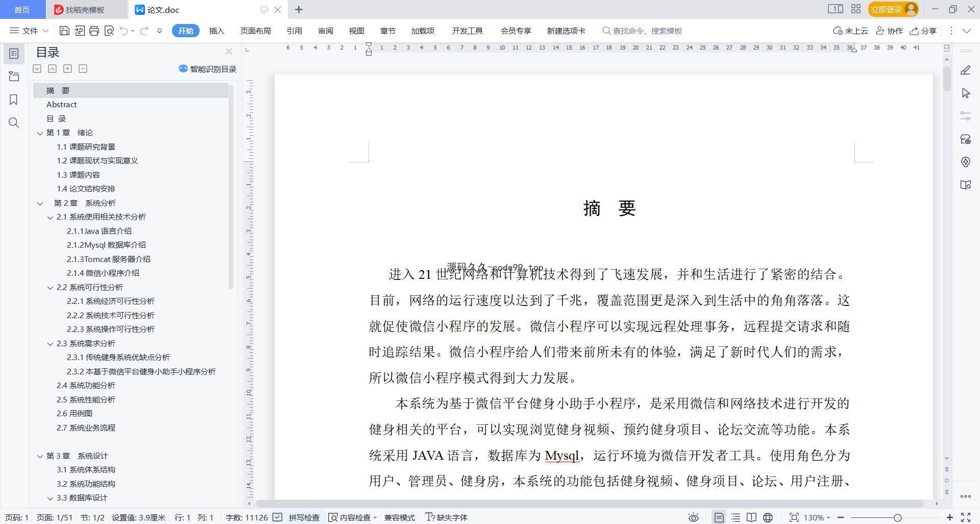Image resolution: width=980 pixels, height=524 pixels.
Task: Enter full screen mode from status bar
Action: [966, 517]
